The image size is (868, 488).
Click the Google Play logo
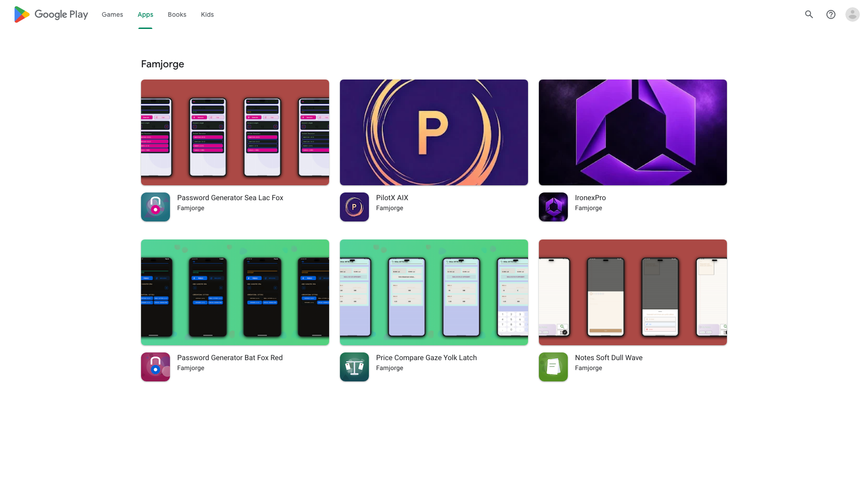pos(51,14)
